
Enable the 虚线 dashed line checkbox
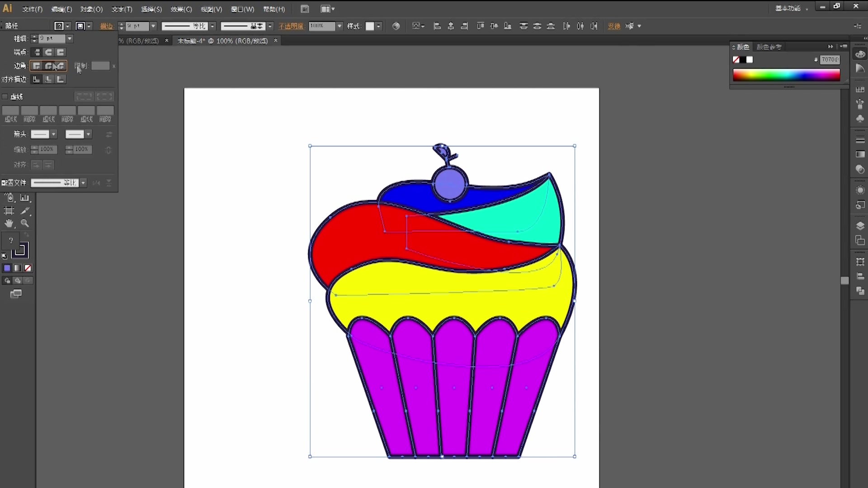coord(5,97)
